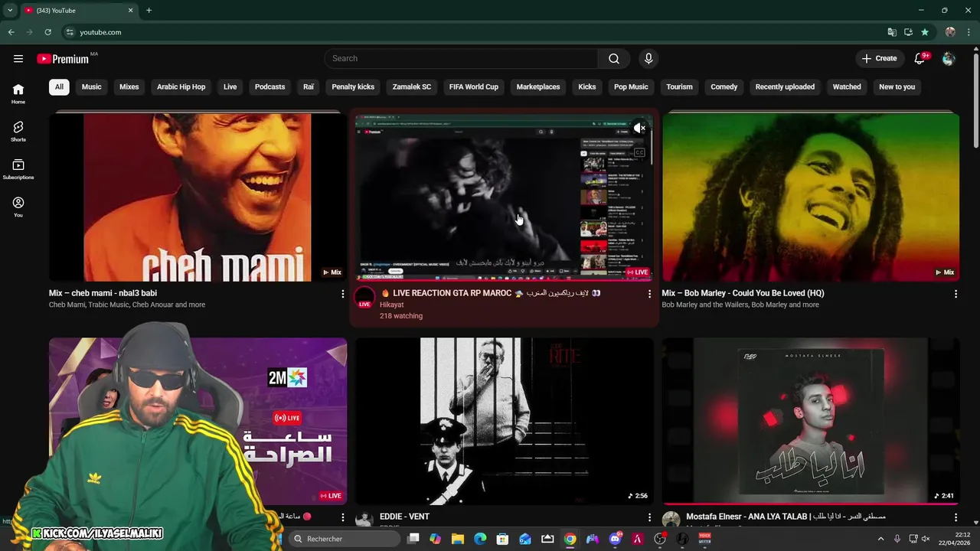Open the cheb mami mix thumbnail
This screenshot has height=551, width=980.
198,197
